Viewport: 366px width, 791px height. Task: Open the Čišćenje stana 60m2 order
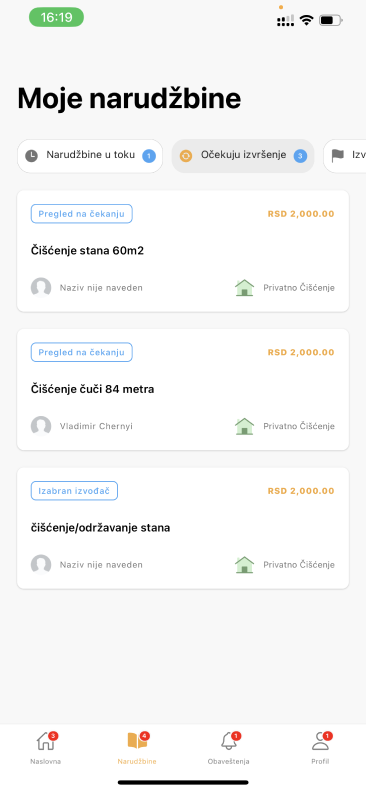point(183,251)
